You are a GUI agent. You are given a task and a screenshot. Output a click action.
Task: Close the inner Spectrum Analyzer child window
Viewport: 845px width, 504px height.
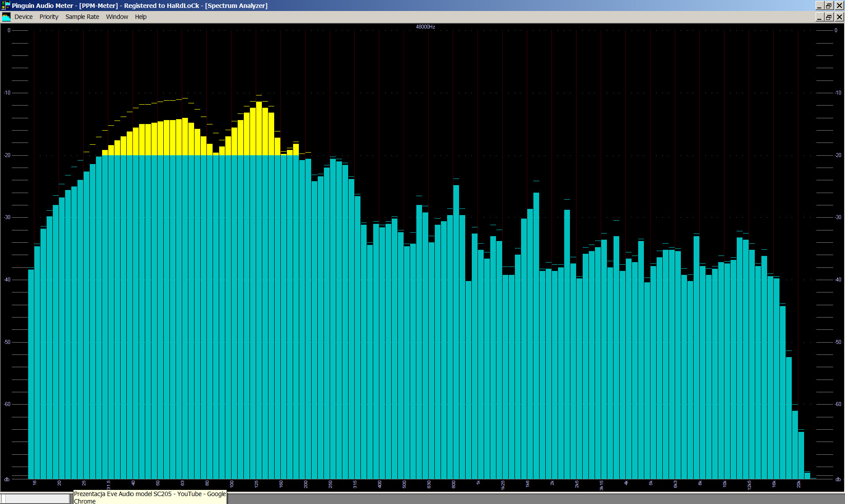click(x=839, y=17)
